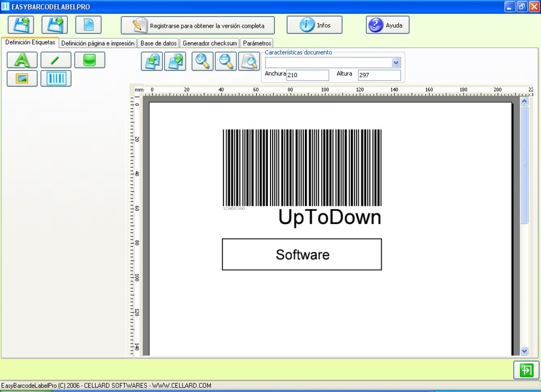Open Generador checksum tab
This screenshot has height=392, width=541.
pos(210,43)
